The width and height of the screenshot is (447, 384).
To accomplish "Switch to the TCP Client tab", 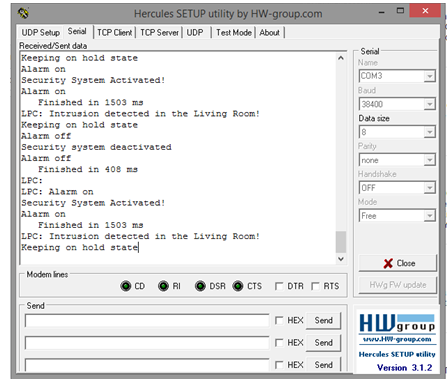I will tap(115, 33).
